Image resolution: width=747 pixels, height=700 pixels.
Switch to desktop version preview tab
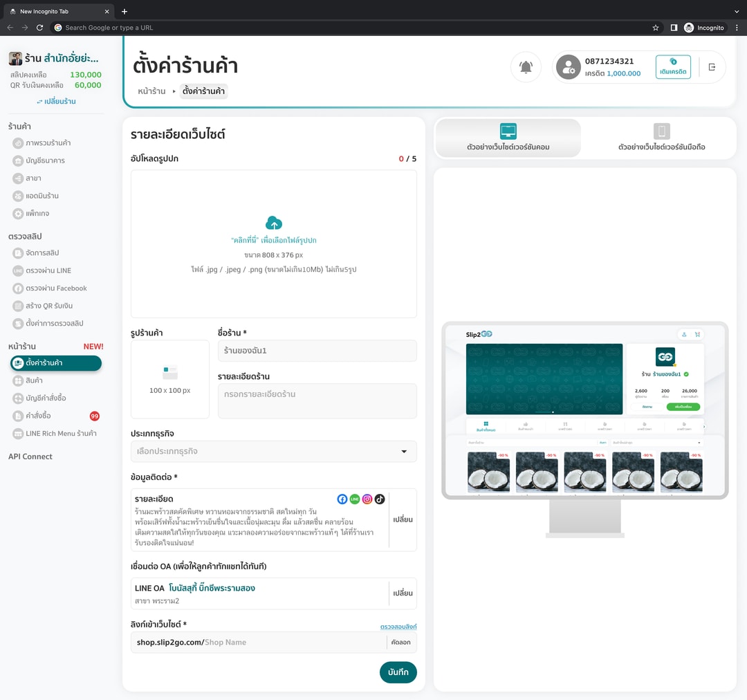pyautogui.click(x=508, y=138)
